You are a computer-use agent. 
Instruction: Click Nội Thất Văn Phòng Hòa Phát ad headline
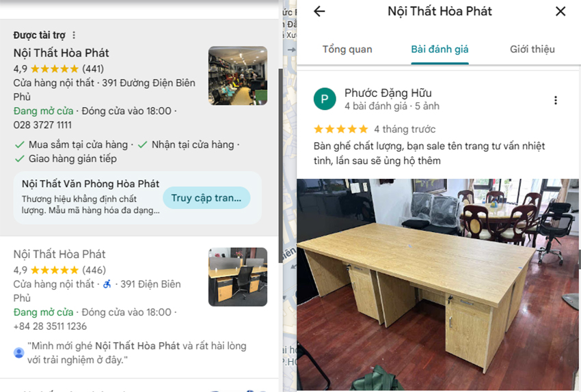tap(90, 184)
